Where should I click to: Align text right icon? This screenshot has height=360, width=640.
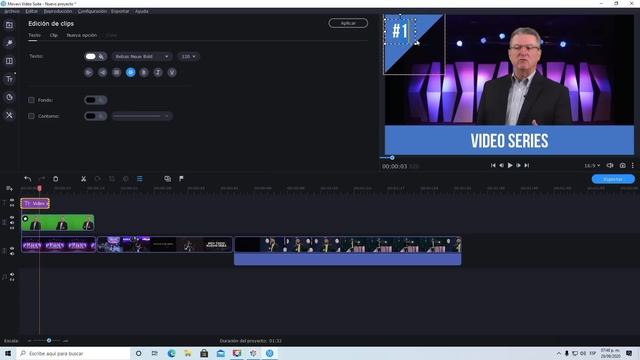[x=102, y=72]
